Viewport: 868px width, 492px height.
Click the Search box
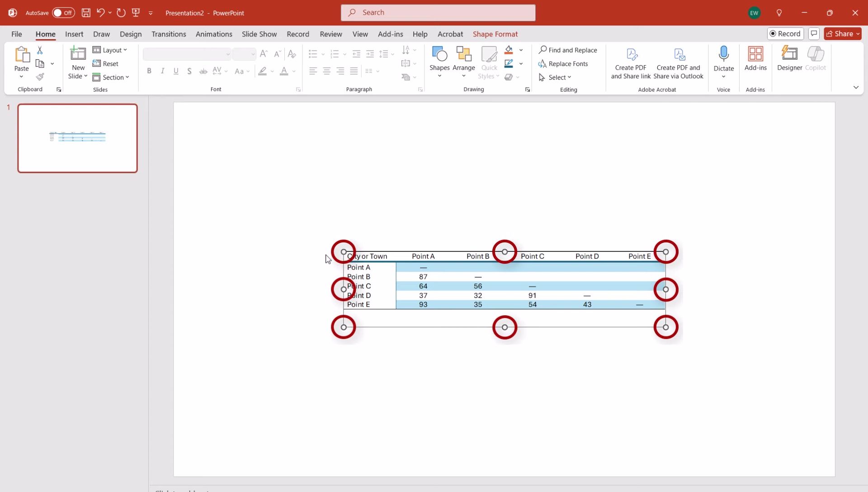pyautogui.click(x=438, y=13)
